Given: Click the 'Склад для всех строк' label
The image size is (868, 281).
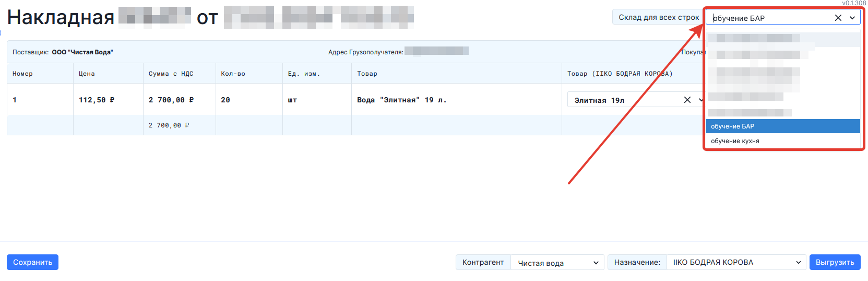Looking at the screenshot, I should pyautogui.click(x=659, y=17).
